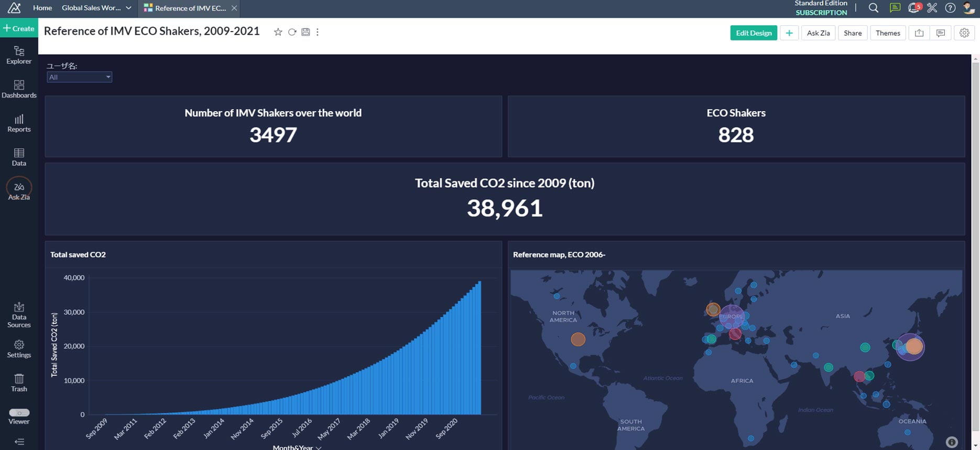Click the export icon next to Themes
The width and height of the screenshot is (980, 450).
click(x=919, y=33)
